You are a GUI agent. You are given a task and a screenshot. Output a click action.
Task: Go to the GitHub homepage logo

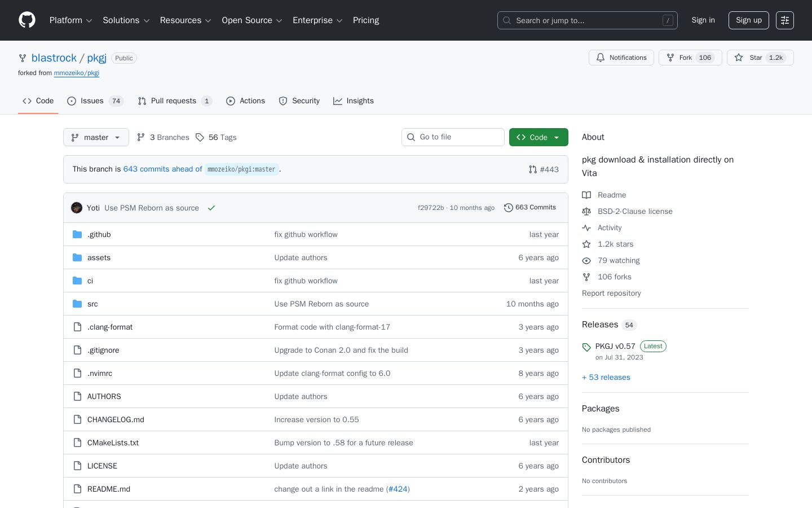(27, 20)
